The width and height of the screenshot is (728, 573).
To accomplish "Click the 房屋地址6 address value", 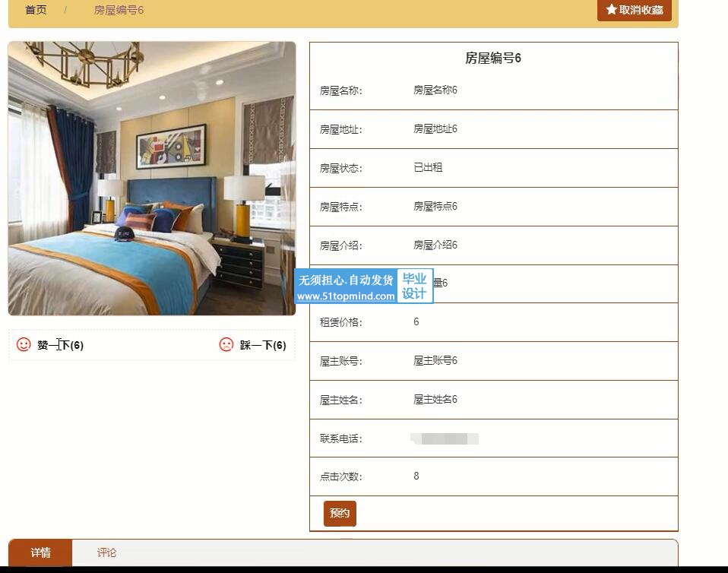I will point(435,128).
